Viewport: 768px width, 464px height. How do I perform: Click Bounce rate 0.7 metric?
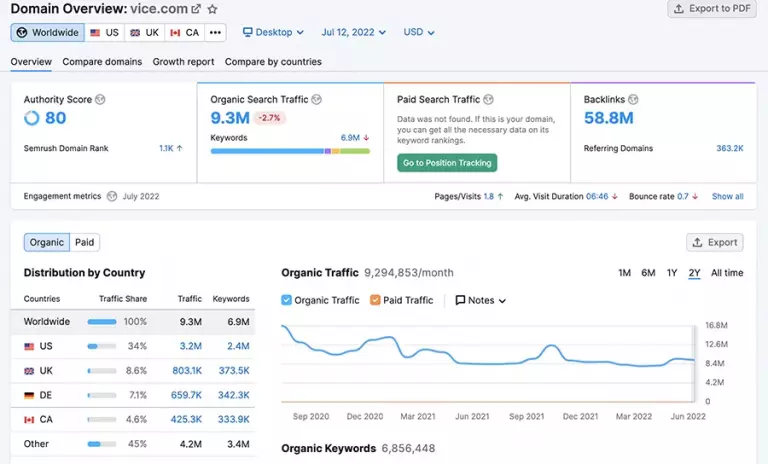(663, 196)
